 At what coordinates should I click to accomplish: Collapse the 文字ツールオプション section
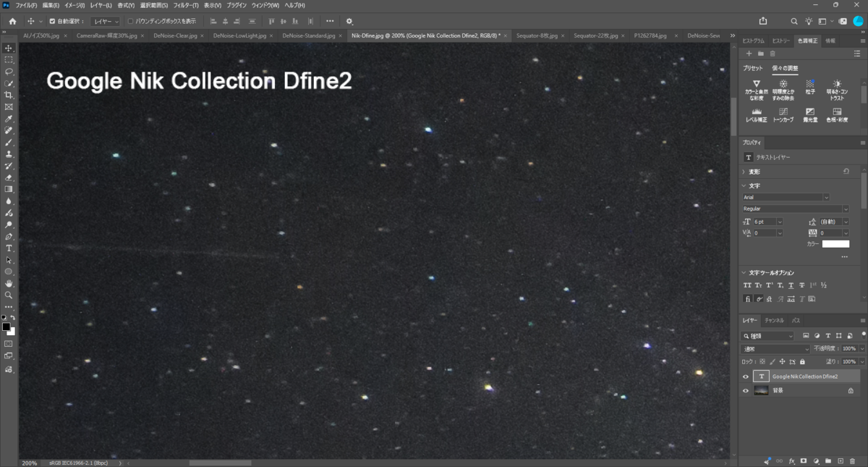tap(744, 273)
